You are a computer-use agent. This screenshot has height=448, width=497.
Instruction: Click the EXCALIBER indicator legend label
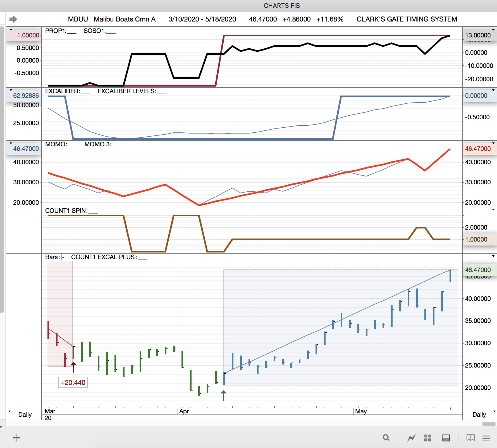[63, 91]
